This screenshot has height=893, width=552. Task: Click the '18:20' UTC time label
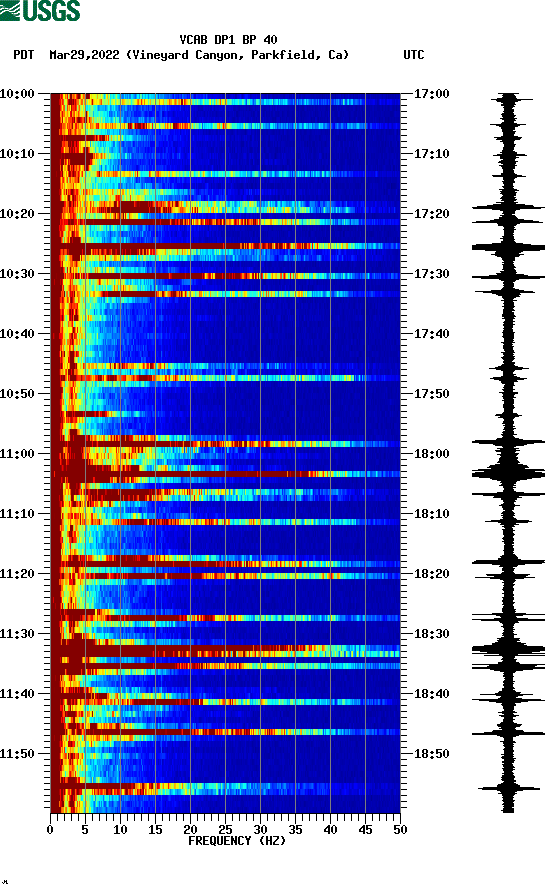(432, 574)
